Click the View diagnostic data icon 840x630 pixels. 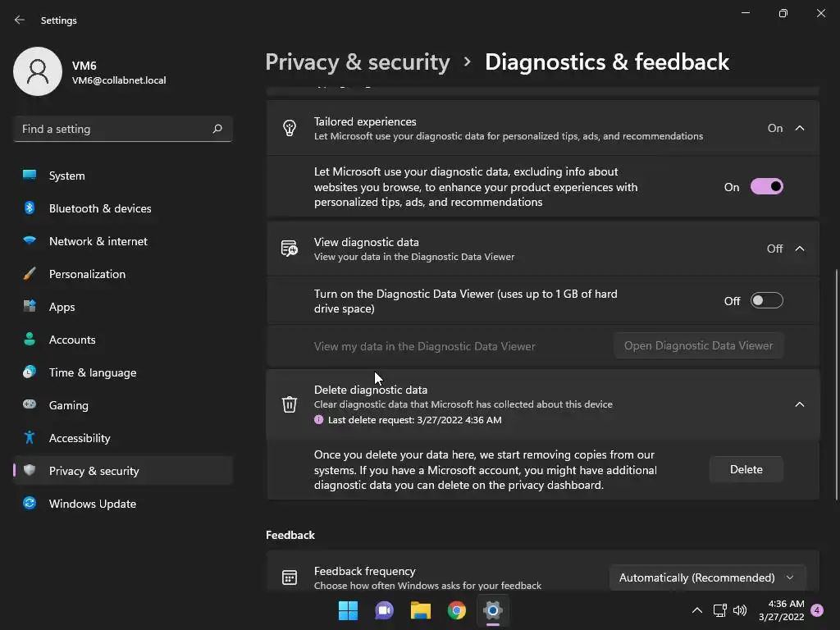(x=289, y=249)
